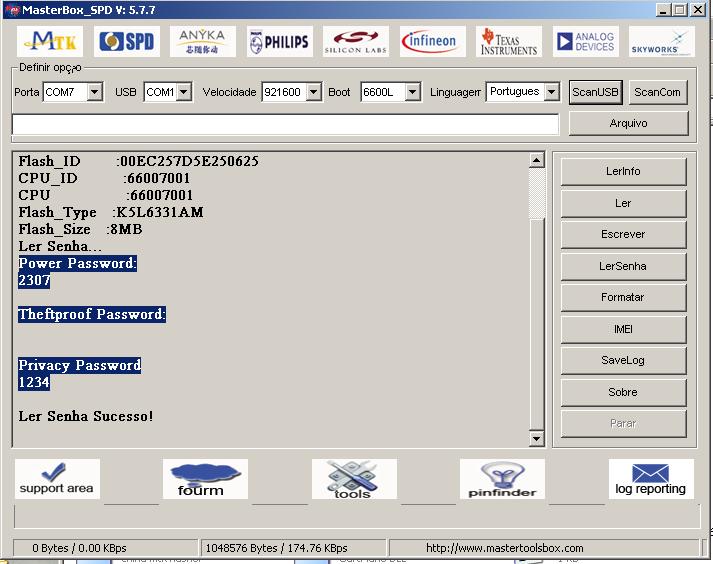Select the Texas Instruments logo
Viewport: 713px width, 564px height.
(509, 41)
